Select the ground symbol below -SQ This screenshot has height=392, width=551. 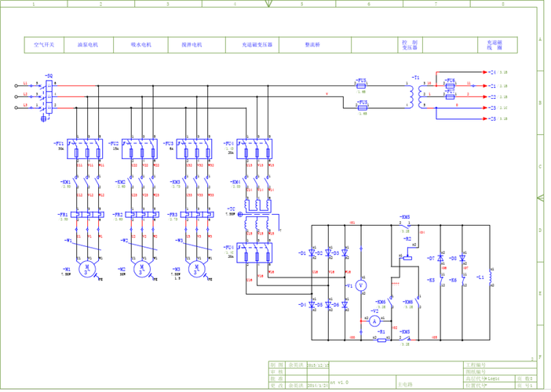pos(44,119)
